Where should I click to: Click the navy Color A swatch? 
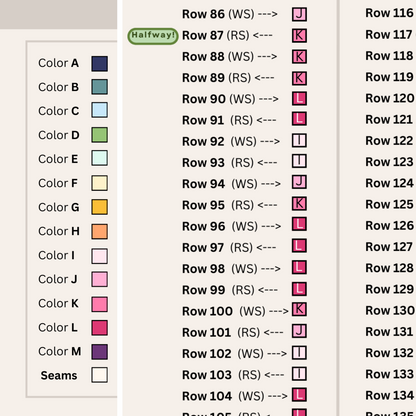click(x=100, y=64)
